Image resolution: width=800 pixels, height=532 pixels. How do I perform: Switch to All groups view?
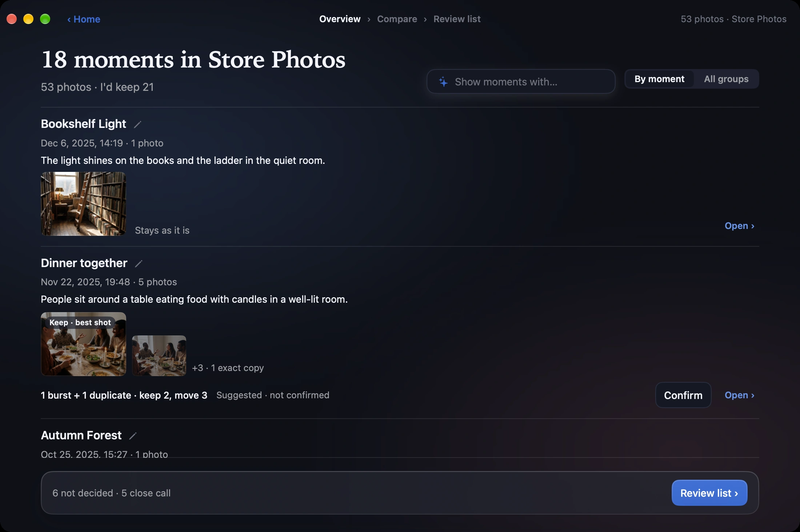click(726, 79)
